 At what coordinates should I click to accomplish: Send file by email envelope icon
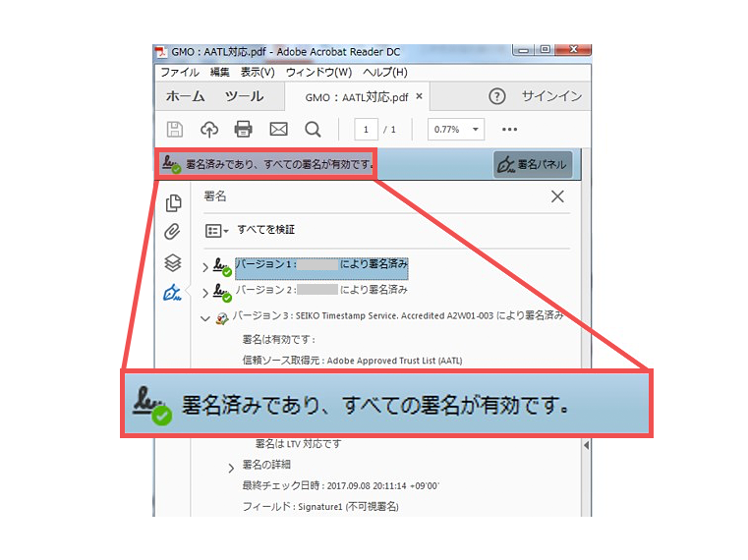click(278, 130)
